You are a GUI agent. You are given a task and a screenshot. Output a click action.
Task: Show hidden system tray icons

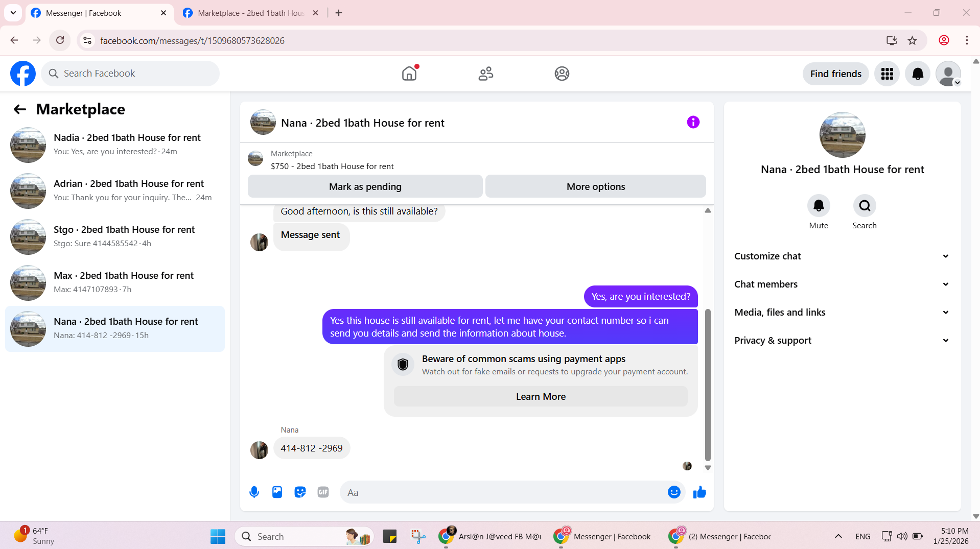click(x=838, y=536)
